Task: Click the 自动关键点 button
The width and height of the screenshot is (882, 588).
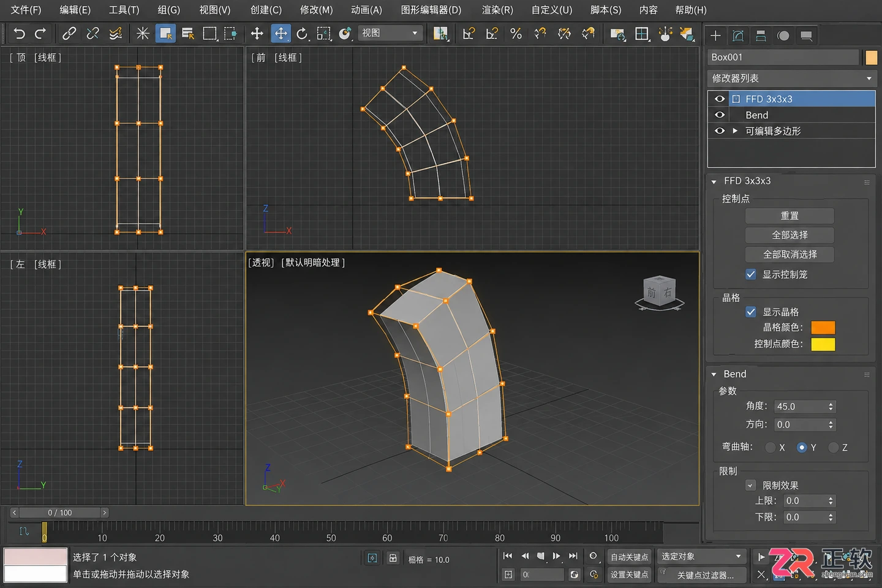Action: pos(629,557)
